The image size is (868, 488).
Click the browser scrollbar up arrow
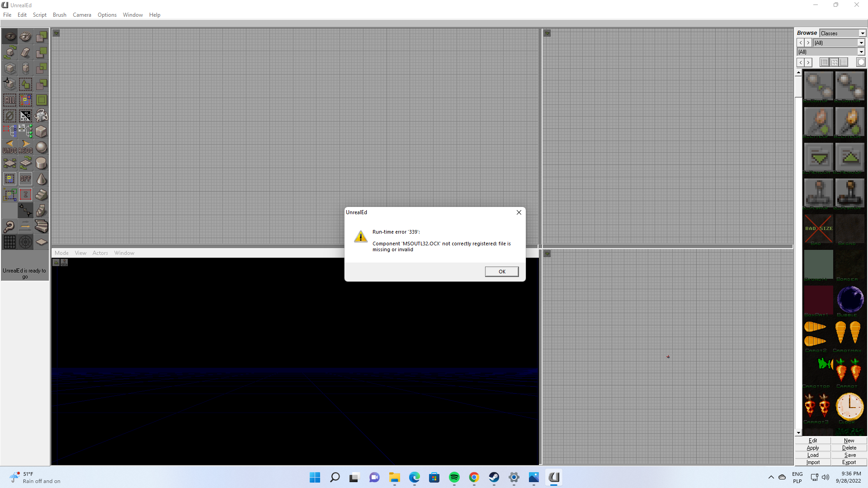click(x=798, y=72)
